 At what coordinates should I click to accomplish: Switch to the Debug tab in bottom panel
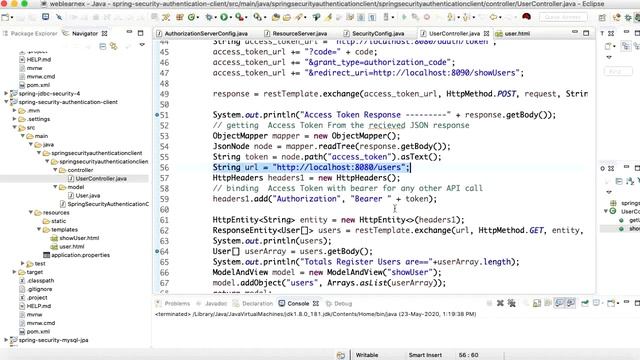click(339, 304)
